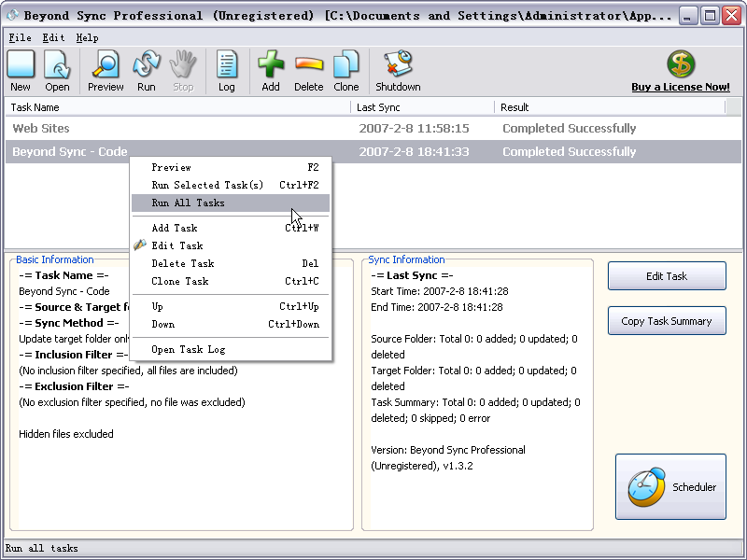Sort by the Result column header

611,107
